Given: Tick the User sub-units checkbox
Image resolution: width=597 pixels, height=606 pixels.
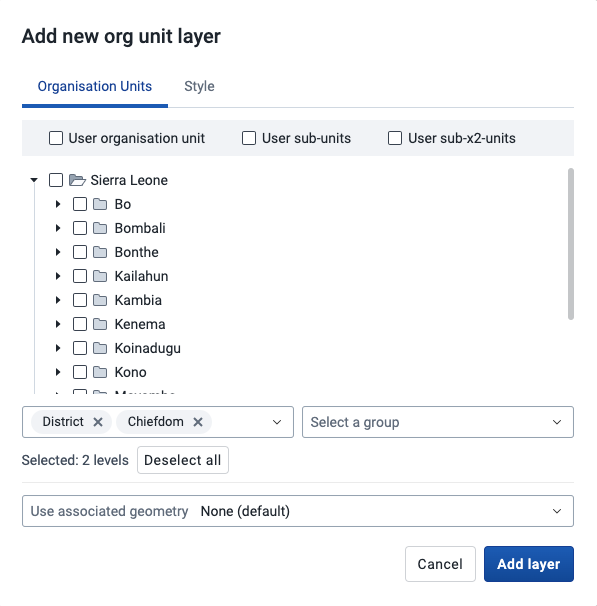Looking at the screenshot, I should pos(249,138).
